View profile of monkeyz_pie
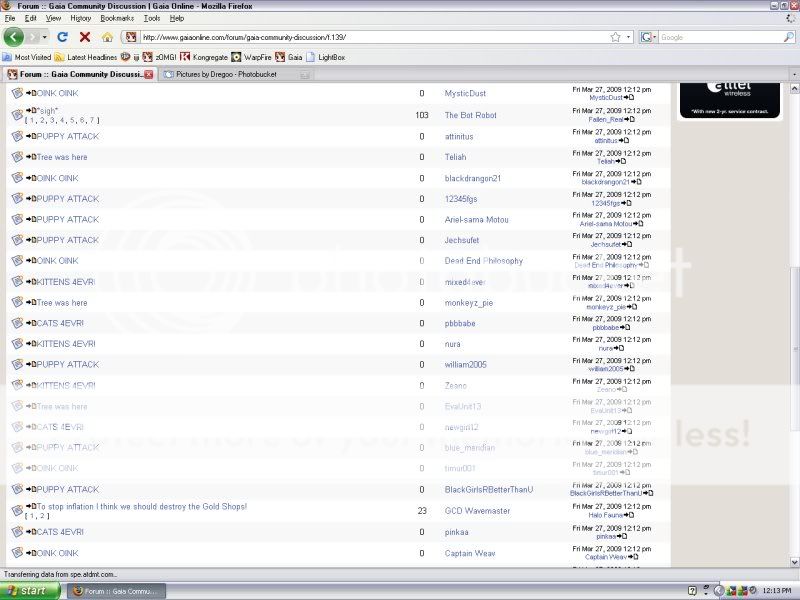The height and width of the screenshot is (600, 800). 468,303
